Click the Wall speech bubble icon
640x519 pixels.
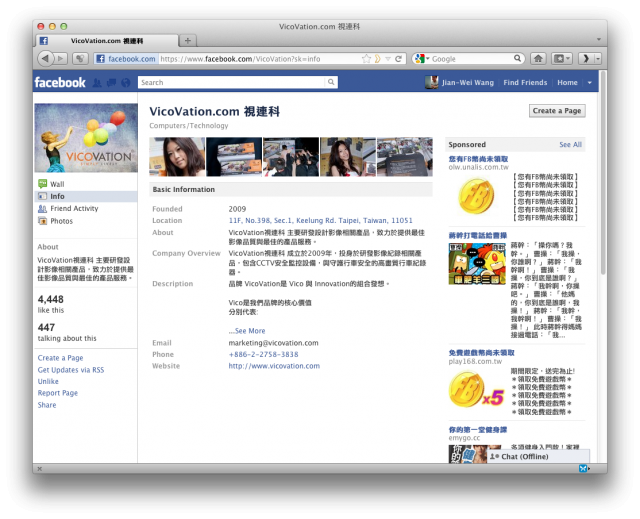[42, 184]
